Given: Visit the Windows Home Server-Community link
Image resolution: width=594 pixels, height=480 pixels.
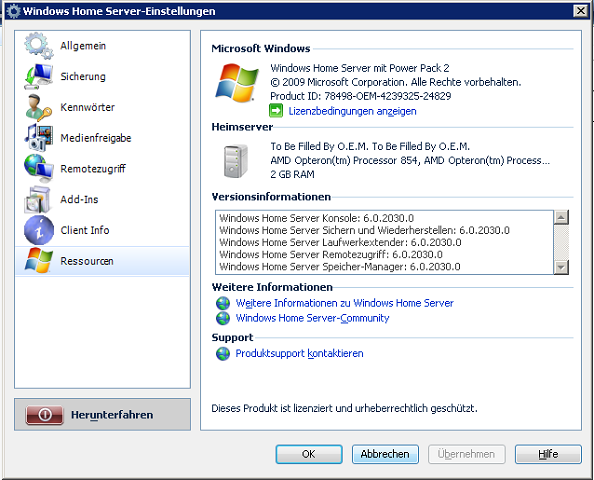Looking at the screenshot, I should click(312, 318).
